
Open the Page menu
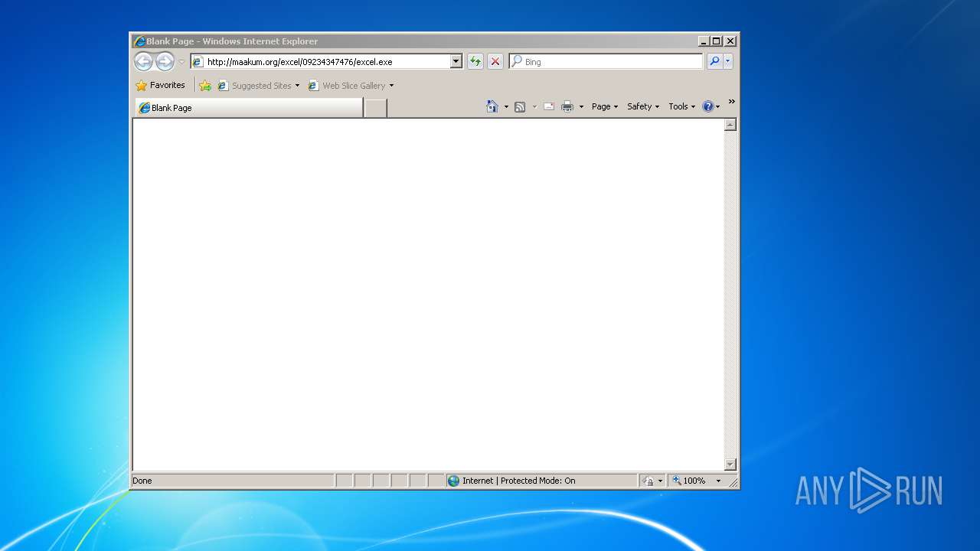pos(605,107)
